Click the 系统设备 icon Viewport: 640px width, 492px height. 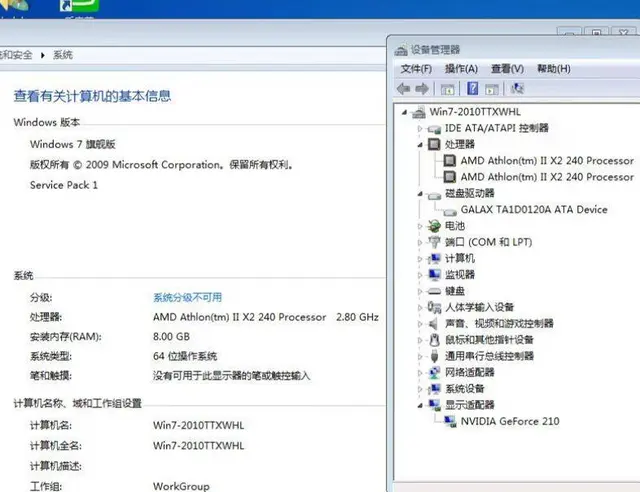[x=434, y=389]
